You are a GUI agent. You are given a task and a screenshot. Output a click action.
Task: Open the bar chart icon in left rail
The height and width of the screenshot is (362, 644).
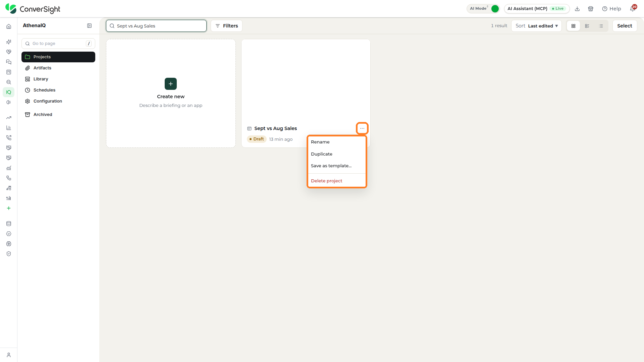(9, 128)
